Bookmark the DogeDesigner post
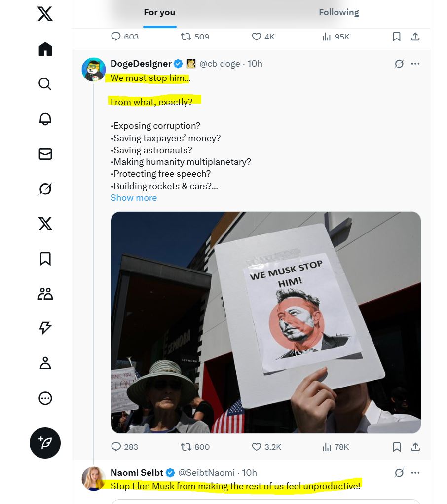The height and width of the screenshot is (504, 447). [x=397, y=447]
